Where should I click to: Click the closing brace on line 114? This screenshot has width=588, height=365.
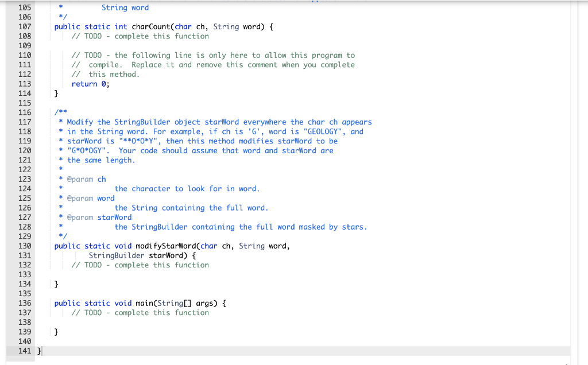point(56,93)
